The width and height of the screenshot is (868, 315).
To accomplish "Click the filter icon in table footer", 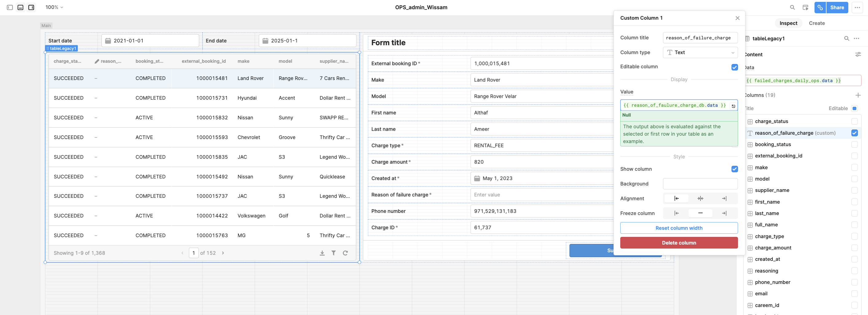I will click(x=333, y=253).
